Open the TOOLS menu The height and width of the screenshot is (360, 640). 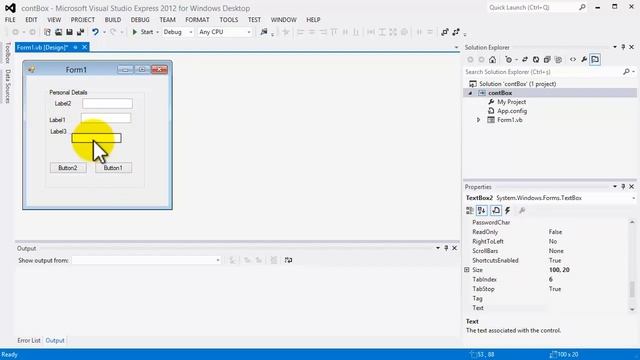coord(229,20)
